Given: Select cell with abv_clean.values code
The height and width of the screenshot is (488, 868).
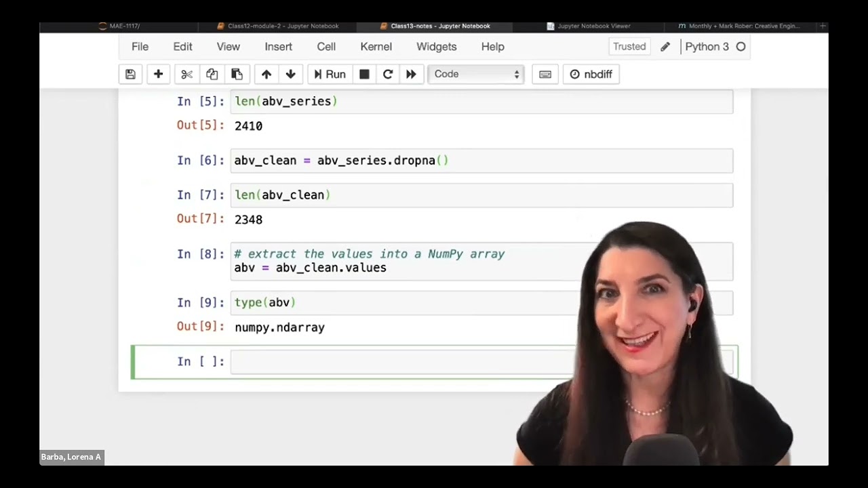Looking at the screenshot, I should click(x=481, y=261).
